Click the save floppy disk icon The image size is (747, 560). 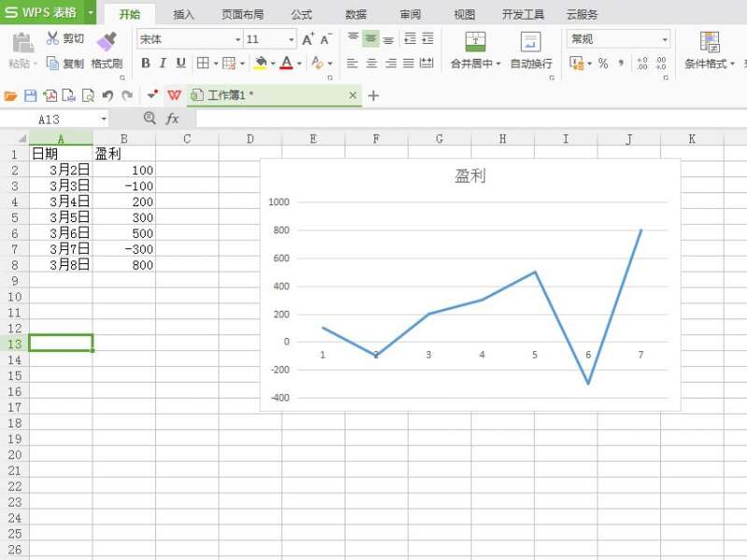click(30, 95)
